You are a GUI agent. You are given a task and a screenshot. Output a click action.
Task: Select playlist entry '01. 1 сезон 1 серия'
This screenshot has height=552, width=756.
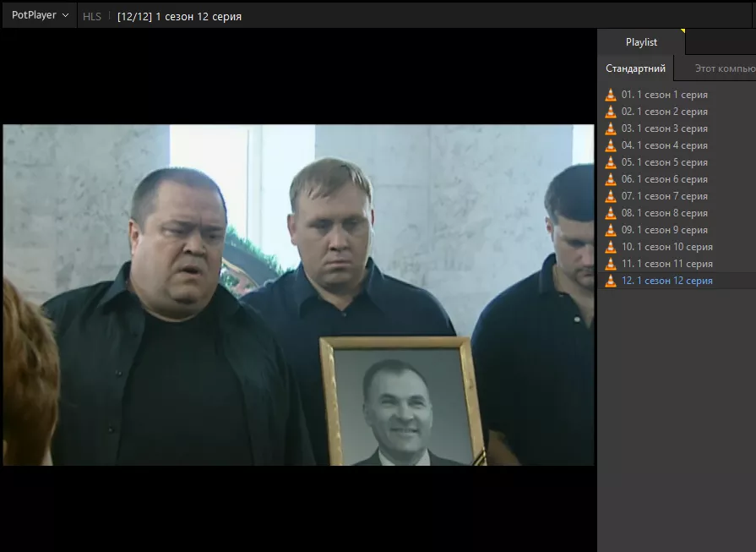(x=677, y=95)
